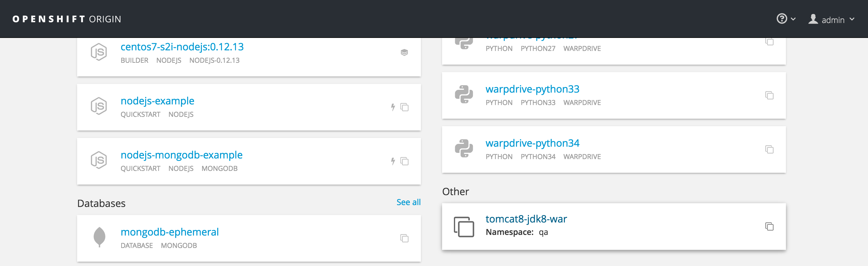Viewport: 868px width, 266px height.
Task: Select the DATABASE tag under mongodb-ephemeral
Action: tap(137, 245)
